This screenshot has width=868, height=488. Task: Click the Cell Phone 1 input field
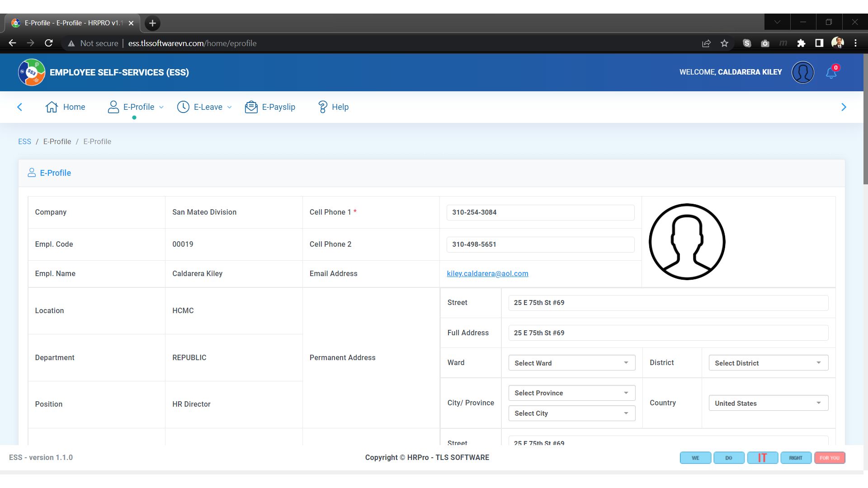[x=540, y=212]
